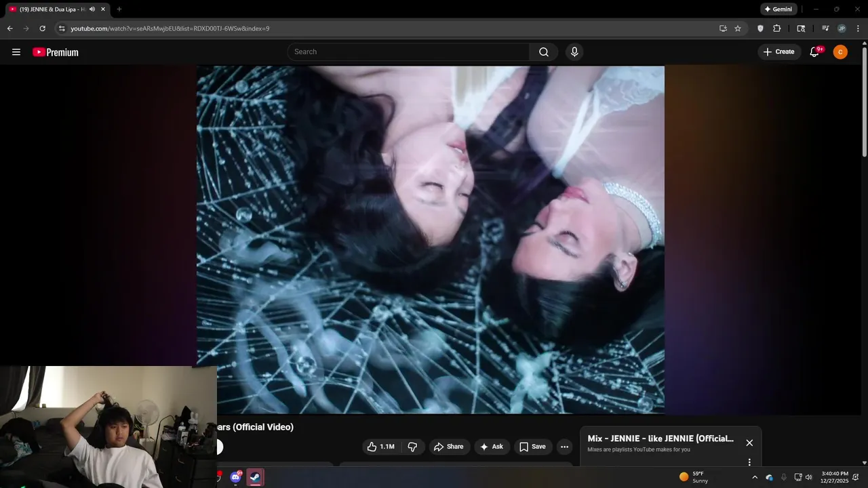Viewport: 868px width, 488px height.
Task: Show hidden system tray icons
Action: click(755, 477)
